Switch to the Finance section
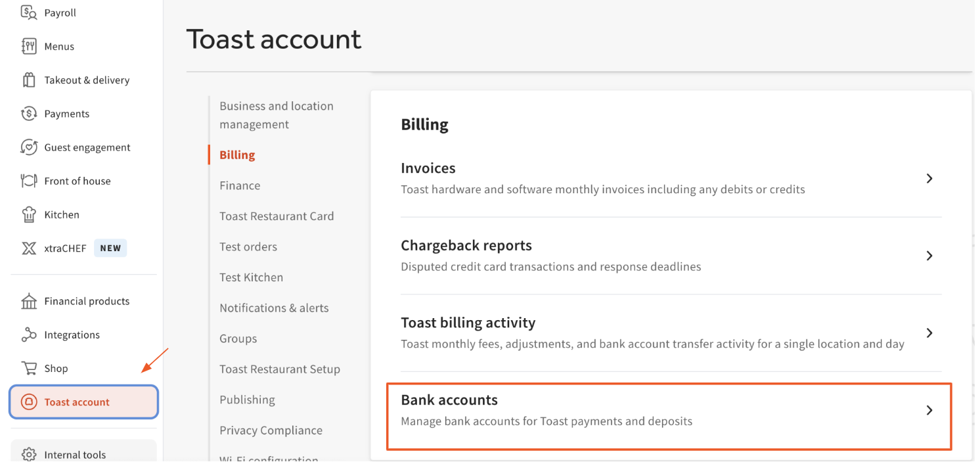This screenshot has width=980, height=464. tap(240, 185)
